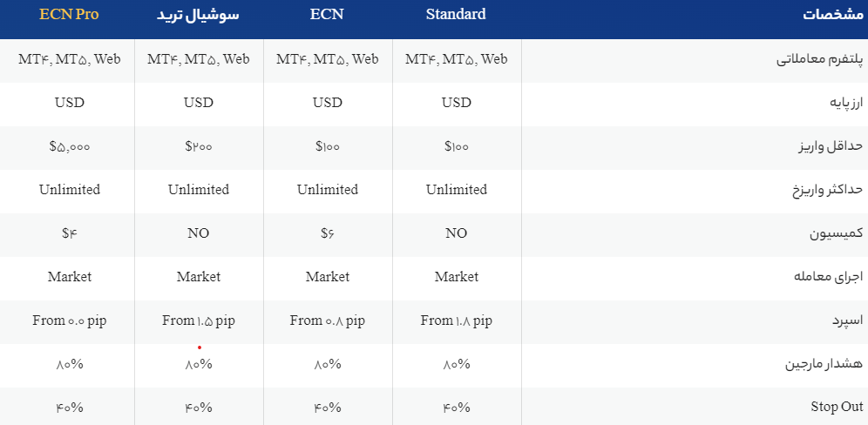Screen dimensions: 868x425
Task: Click the کمیسیون row label
Action: click(x=837, y=233)
